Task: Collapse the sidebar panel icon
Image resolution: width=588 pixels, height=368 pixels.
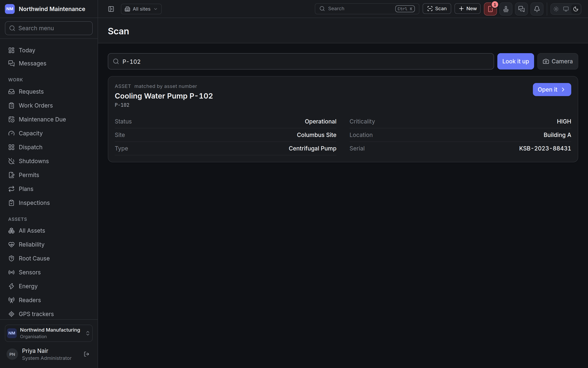Action: [111, 9]
